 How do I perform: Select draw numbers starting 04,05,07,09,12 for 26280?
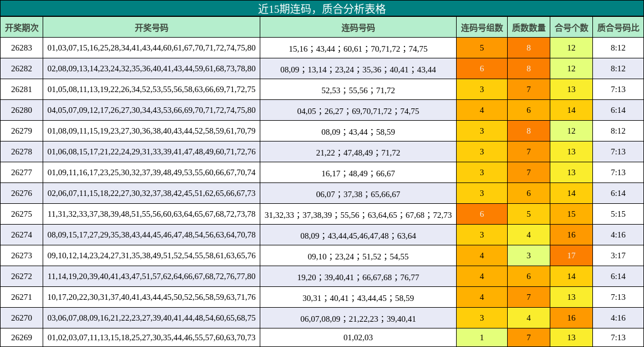pyautogui.click(x=151, y=110)
